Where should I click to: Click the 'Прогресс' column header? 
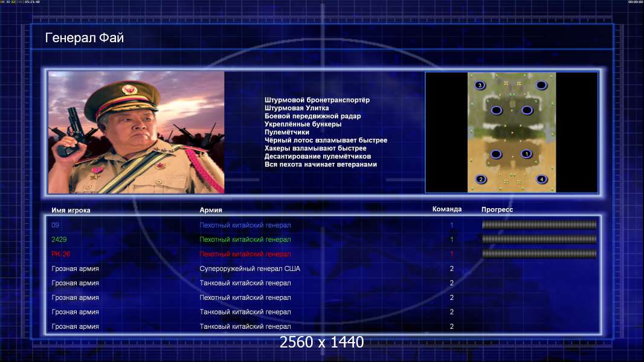tap(497, 209)
